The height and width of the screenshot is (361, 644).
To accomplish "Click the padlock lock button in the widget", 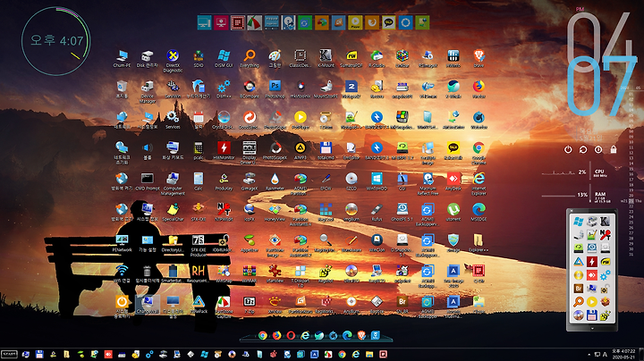I will (x=614, y=150).
